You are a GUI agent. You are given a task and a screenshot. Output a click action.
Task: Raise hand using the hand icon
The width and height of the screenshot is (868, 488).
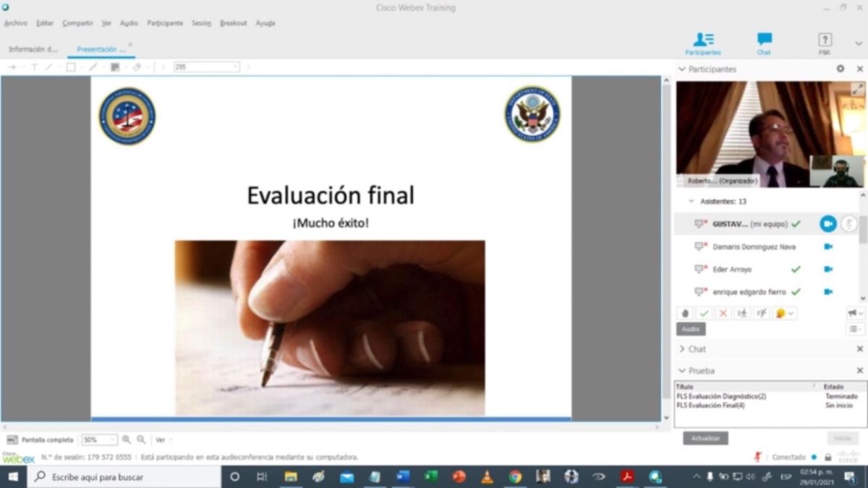coord(685,313)
